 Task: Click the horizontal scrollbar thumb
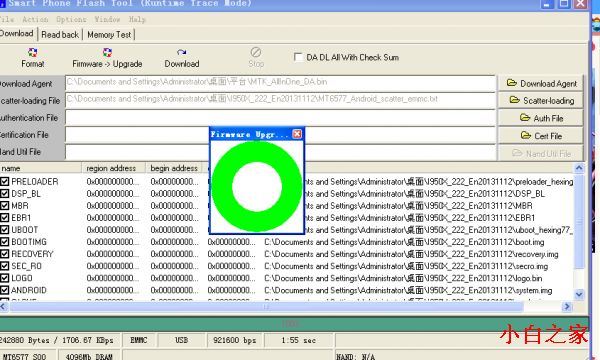click(x=266, y=306)
